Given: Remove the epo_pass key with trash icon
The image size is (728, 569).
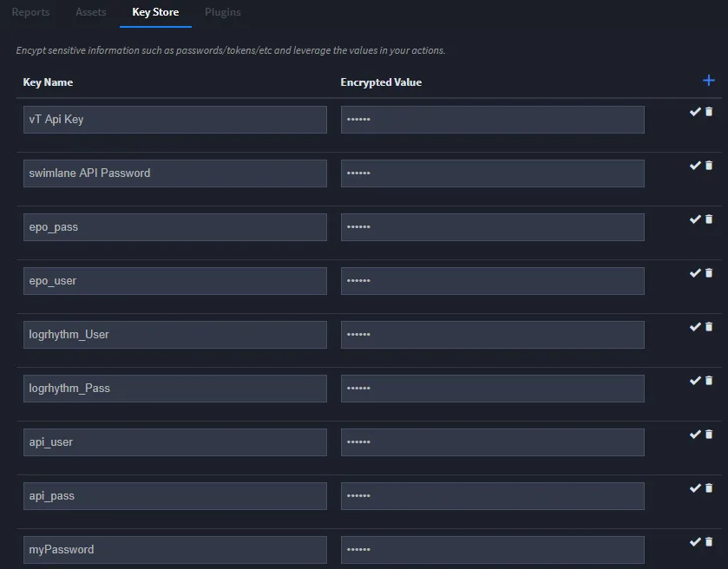Looking at the screenshot, I should point(709,219).
